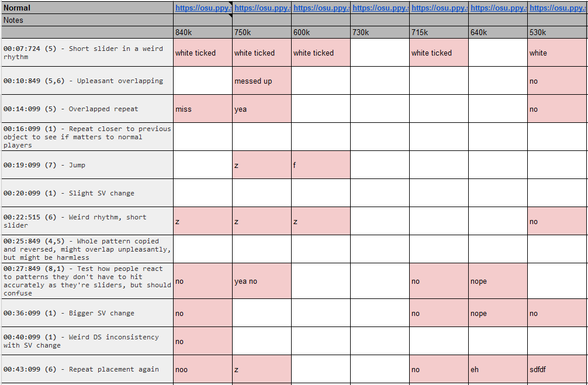Select the 'eh' cell

[498, 369]
